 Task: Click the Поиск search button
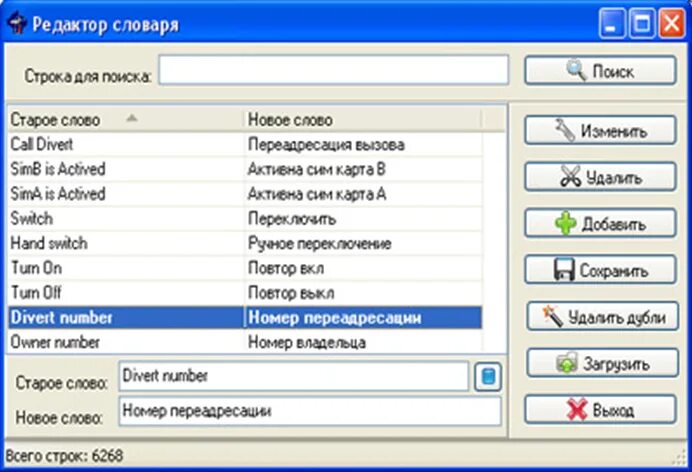600,70
